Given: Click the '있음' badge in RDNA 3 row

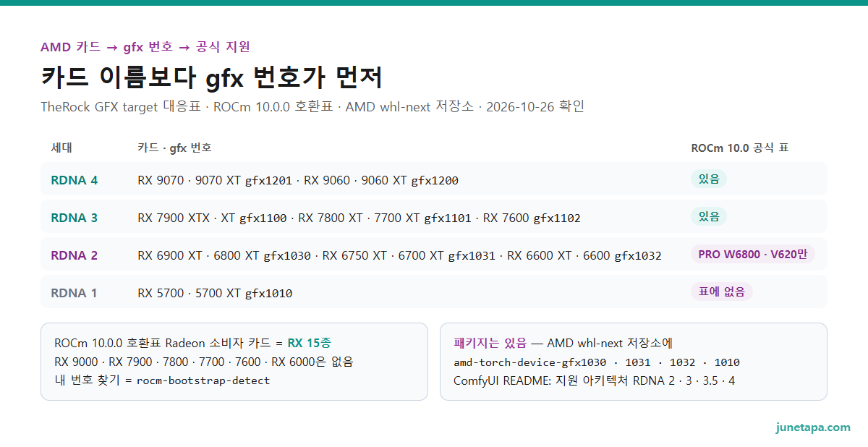Looking at the screenshot, I should coord(709,216).
